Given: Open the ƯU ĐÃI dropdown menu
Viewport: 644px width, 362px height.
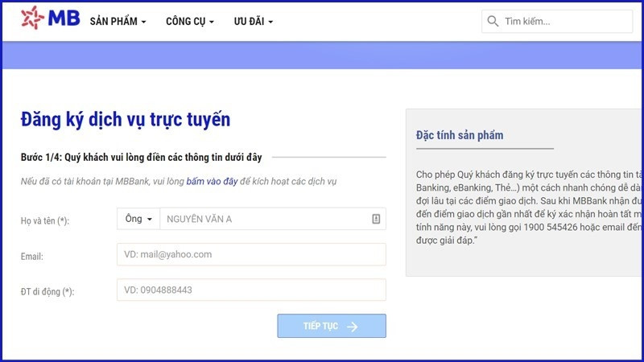Looking at the screenshot, I should 254,22.
